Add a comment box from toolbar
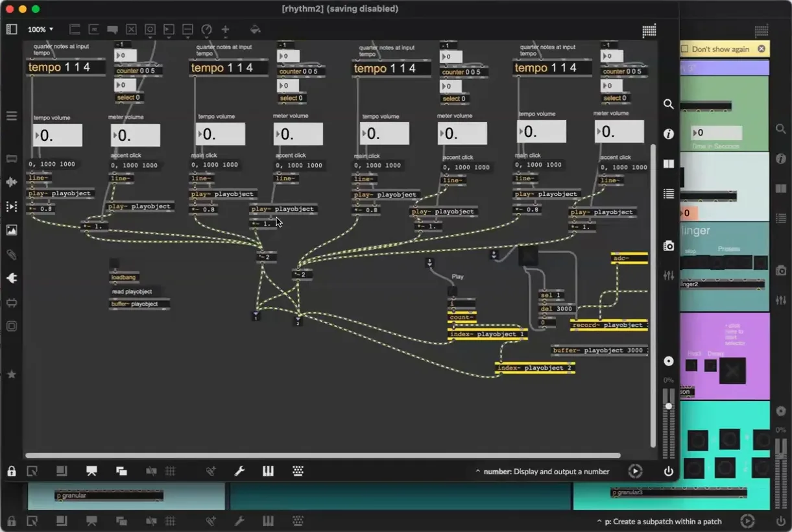792x532 pixels. (x=112, y=29)
